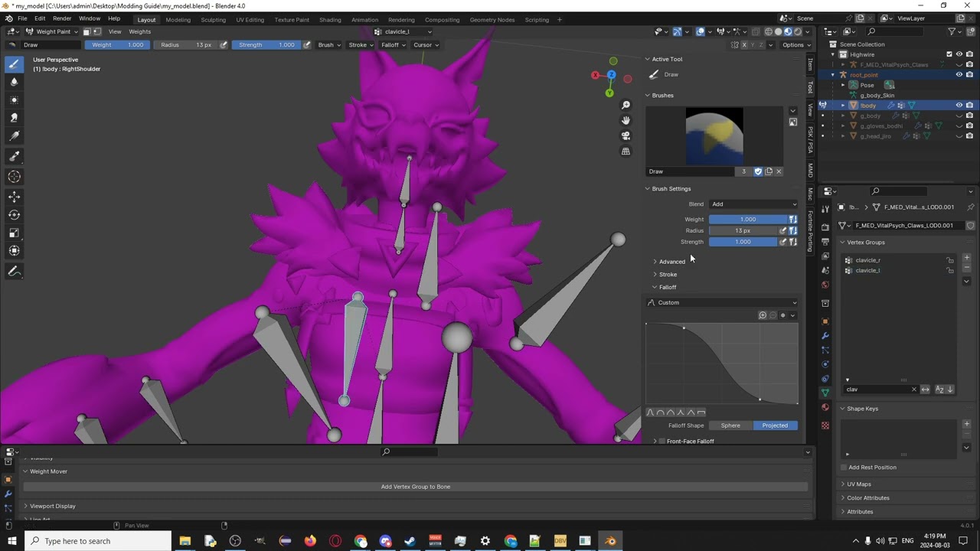Image resolution: width=980 pixels, height=551 pixels.
Task: Remove vertex group with minus button
Action: click(966, 269)
